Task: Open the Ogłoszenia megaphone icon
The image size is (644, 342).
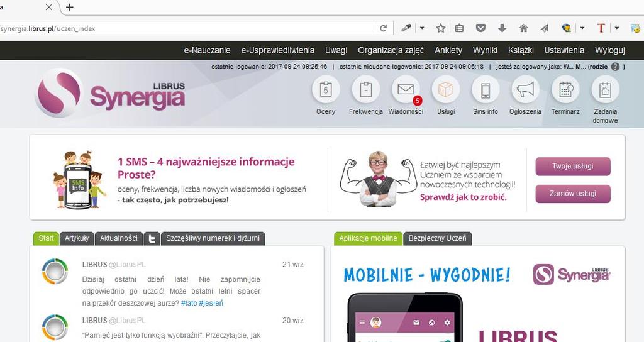Action: (525, 89)
